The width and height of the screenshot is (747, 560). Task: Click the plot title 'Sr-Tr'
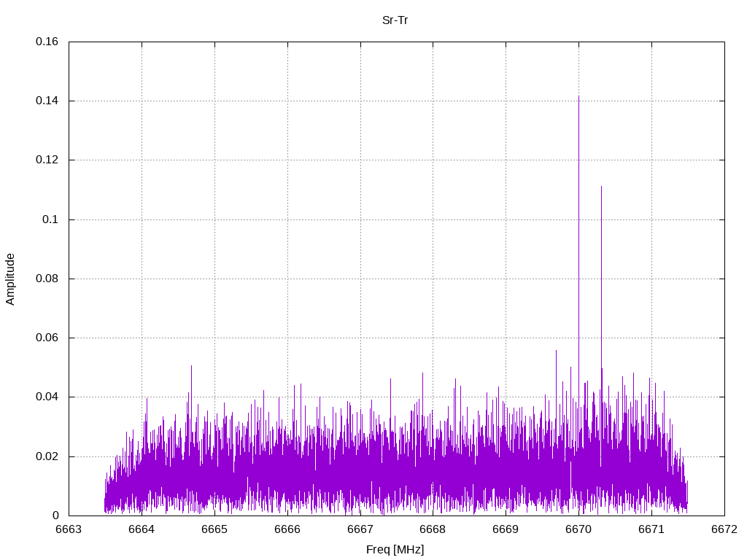(395, 20)
